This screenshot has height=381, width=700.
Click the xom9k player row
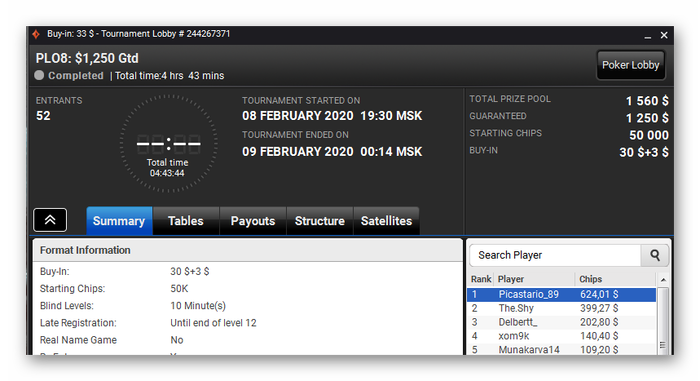(x=562, y=336)
